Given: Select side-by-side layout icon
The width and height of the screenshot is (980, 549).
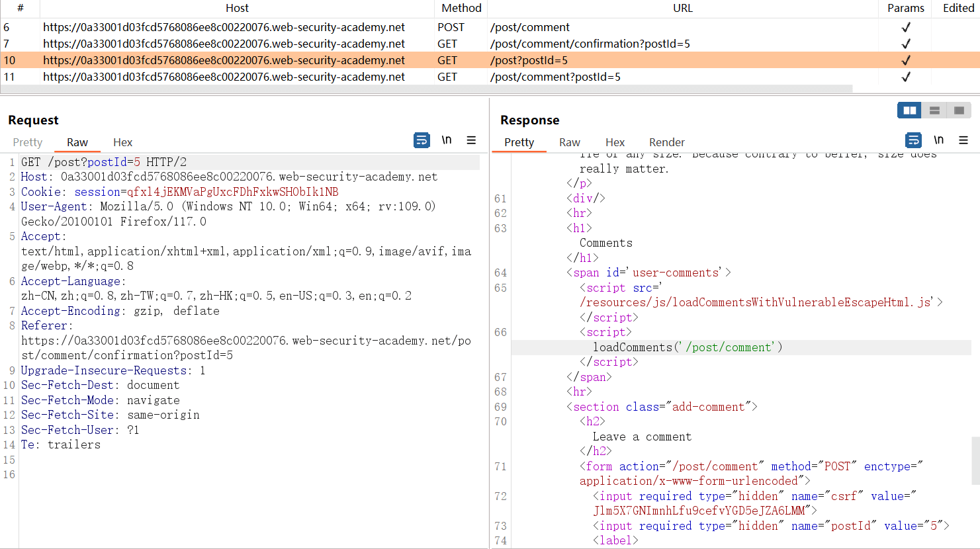Looking at the screenshot, I should click(909, 110).
